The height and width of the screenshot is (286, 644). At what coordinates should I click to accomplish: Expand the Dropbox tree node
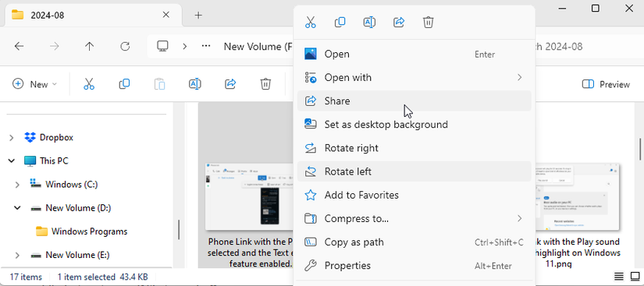(12, 138)
